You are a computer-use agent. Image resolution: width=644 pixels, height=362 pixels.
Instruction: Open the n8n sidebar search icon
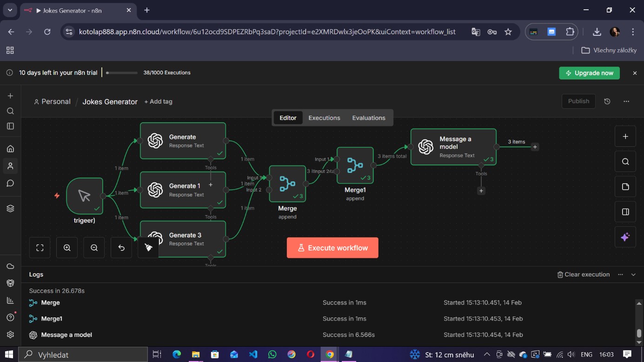pos(10,111)
